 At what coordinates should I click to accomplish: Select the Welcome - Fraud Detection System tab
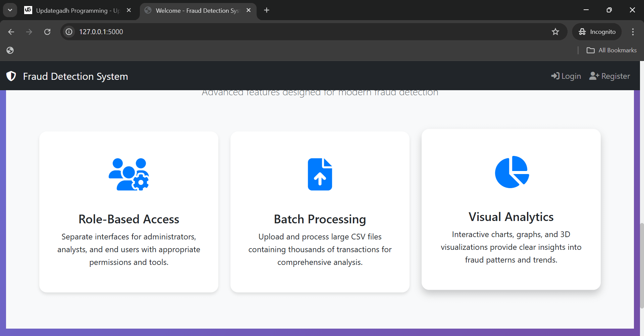pos(197,10)
